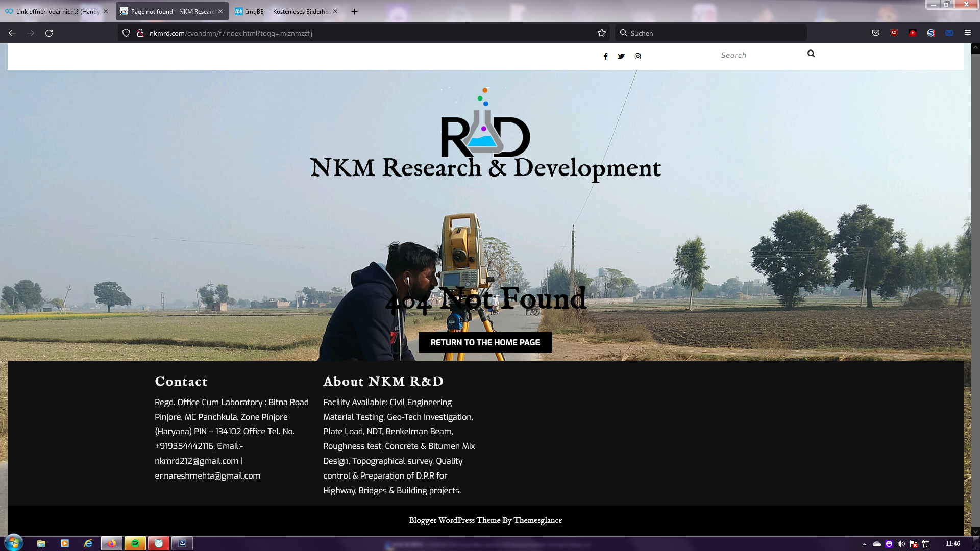Visit the NKM Instagram profile
Screen dimensions: 980x551
coord(638,56)
